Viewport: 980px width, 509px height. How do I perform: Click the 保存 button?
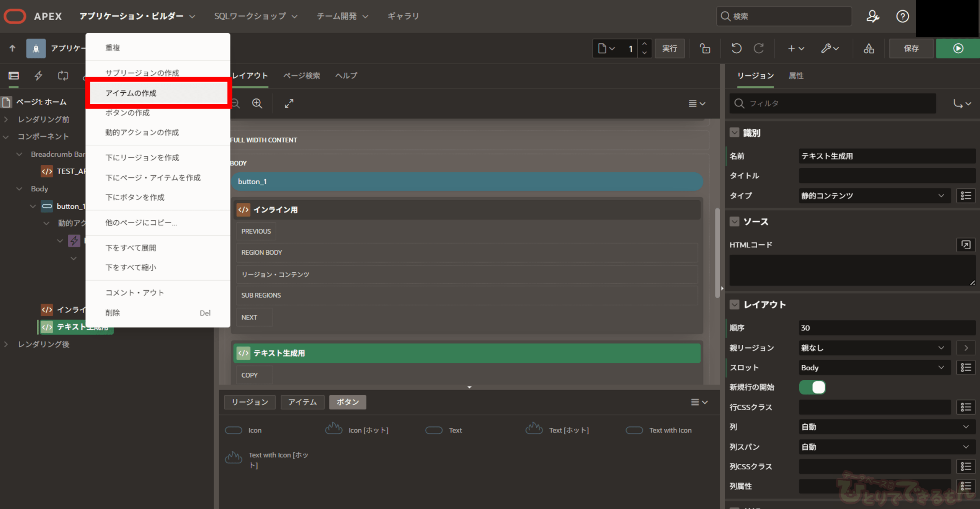point(911,49)
